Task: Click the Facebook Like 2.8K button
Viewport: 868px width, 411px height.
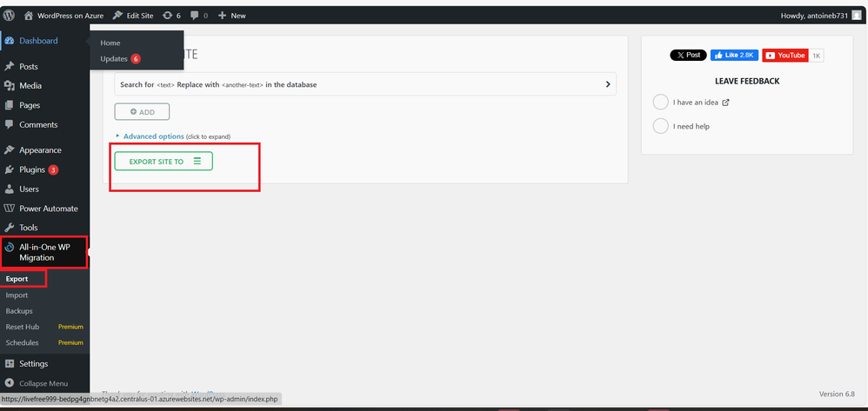Action: 735,56
